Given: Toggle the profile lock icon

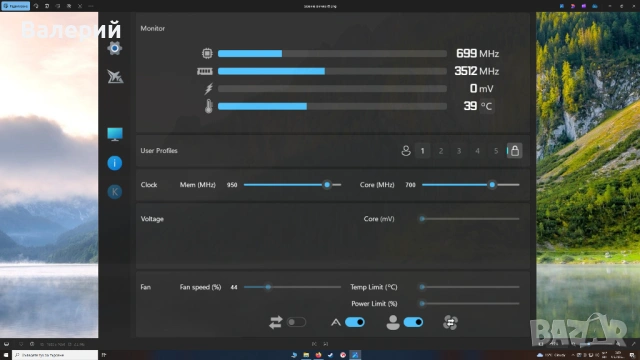Looking at the screenshot, I should pyautogui.click(x=515, y=151).
